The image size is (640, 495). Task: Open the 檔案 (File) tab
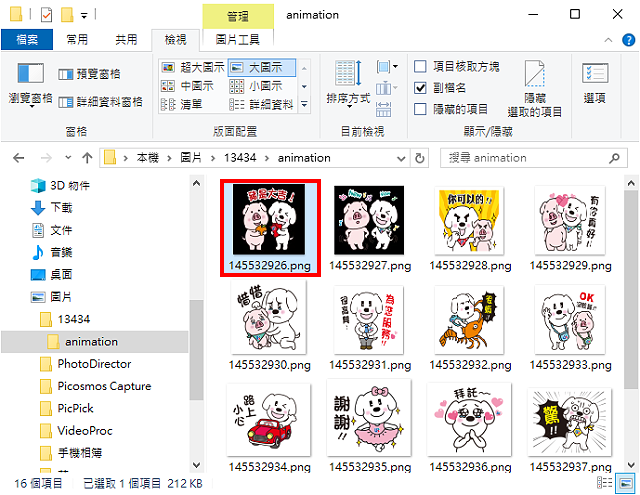[27, 40]
